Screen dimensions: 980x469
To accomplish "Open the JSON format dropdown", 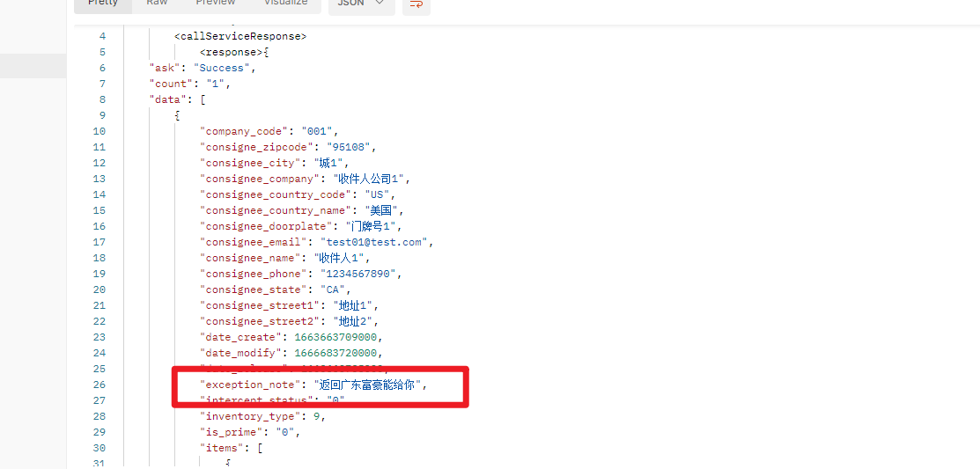I will (x=362, y=4).
